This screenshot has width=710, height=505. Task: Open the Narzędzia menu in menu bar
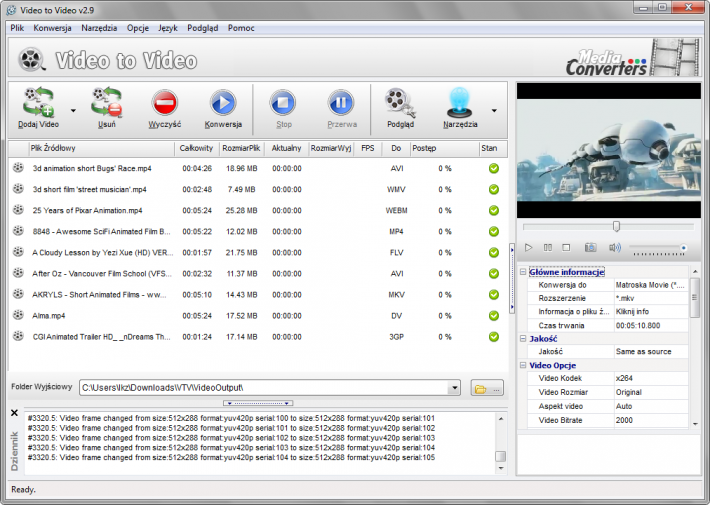click(x=99, y=28)
